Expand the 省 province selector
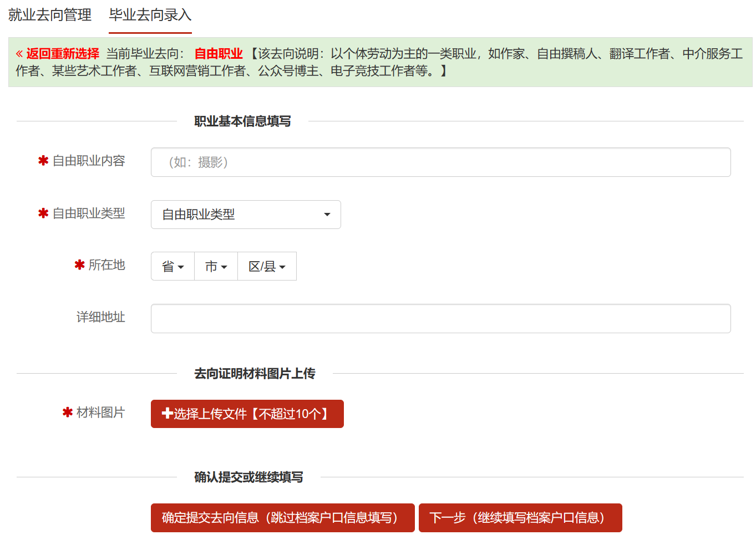This screenshot has width=756, height=545. click(172, 267)
